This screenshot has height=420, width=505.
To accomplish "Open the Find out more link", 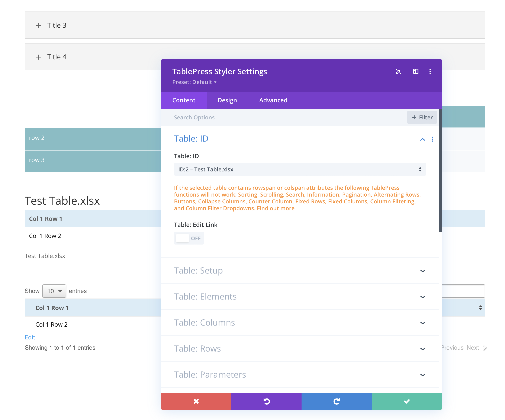I will click(x=276, y=208).
